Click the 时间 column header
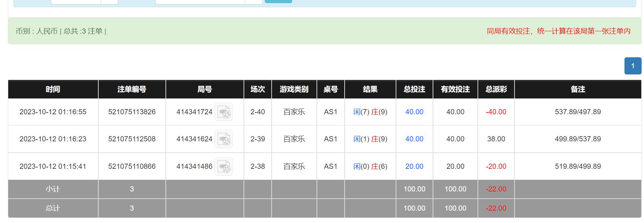Screen dimensions: 644x223 coord(53,89)
